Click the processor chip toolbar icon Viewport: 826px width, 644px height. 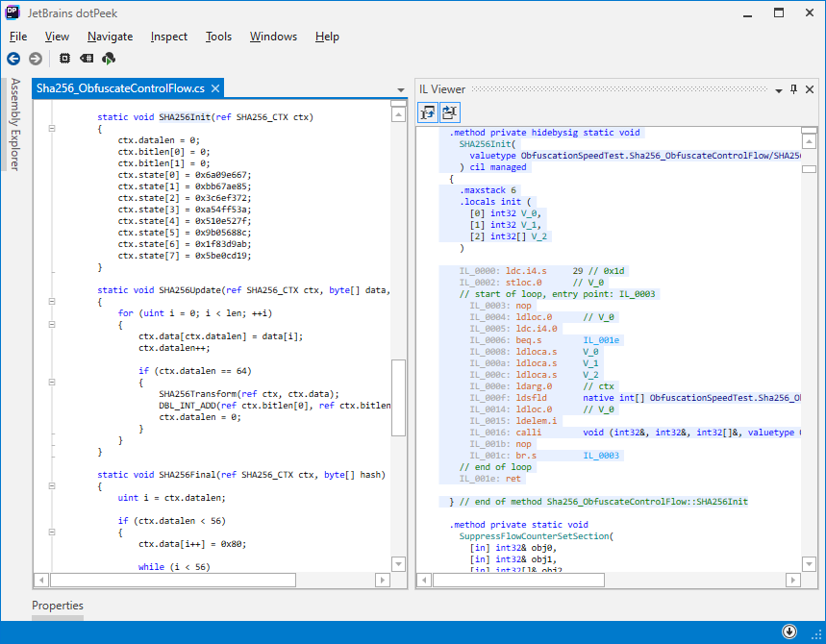[x=63, y=58]
